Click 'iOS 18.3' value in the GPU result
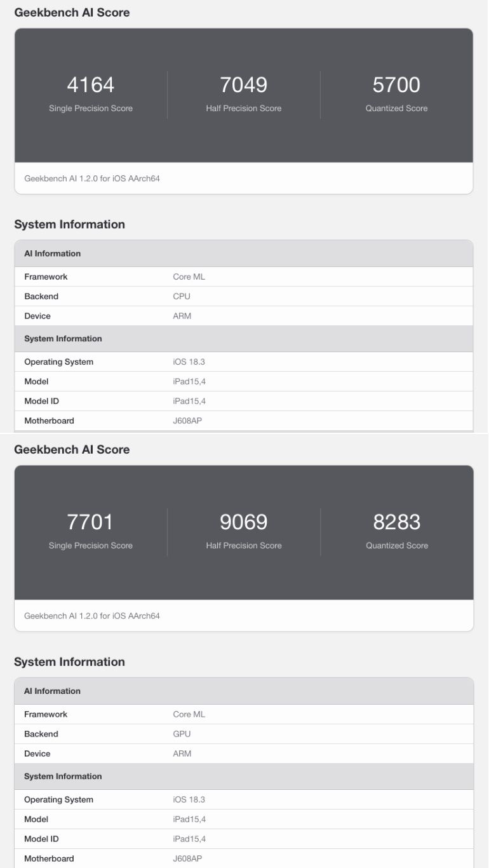 coord(189,799)
